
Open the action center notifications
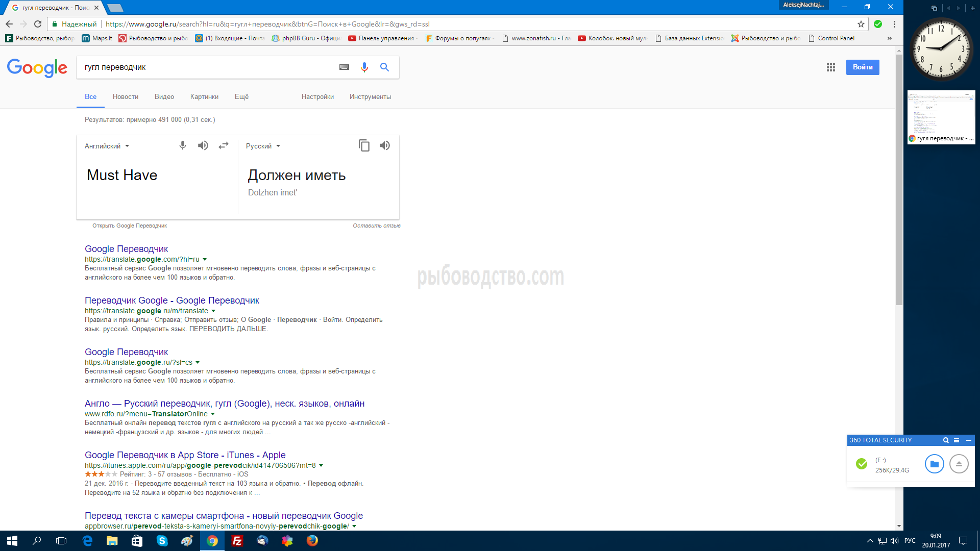coord(963,541)
